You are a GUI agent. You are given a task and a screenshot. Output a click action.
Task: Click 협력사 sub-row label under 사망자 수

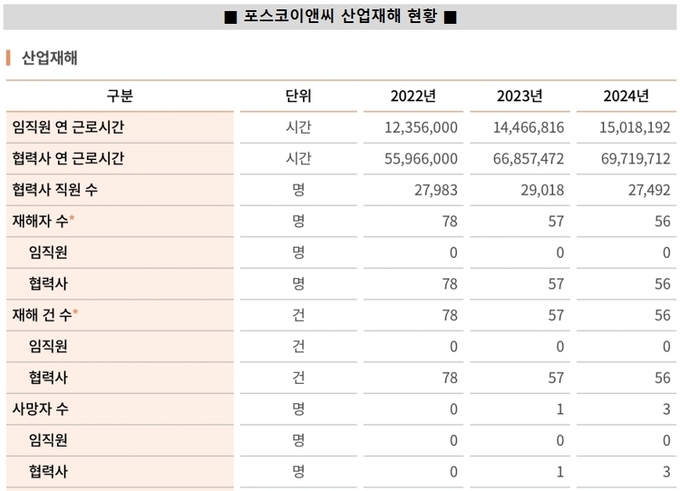click(x=48, y=471)
